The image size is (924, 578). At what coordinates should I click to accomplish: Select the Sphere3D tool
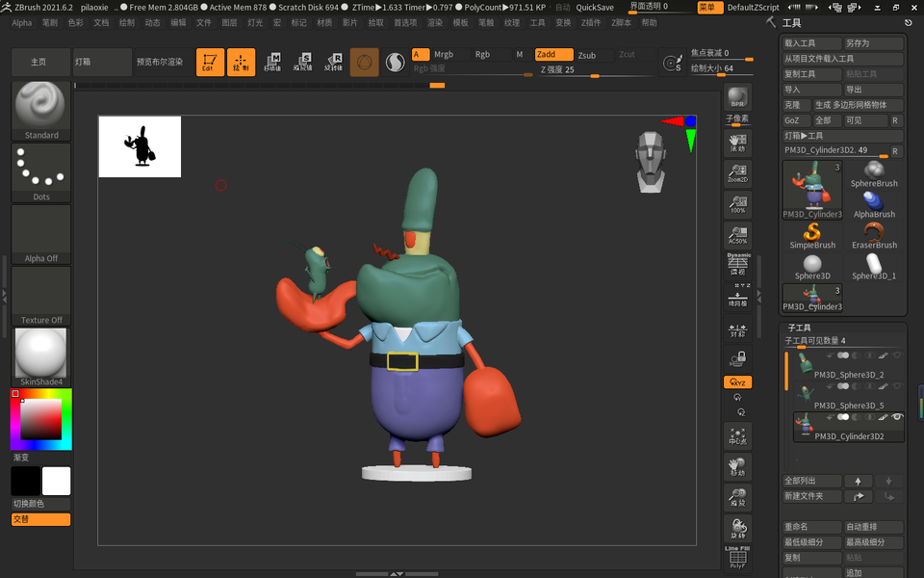tap(812, 267)
